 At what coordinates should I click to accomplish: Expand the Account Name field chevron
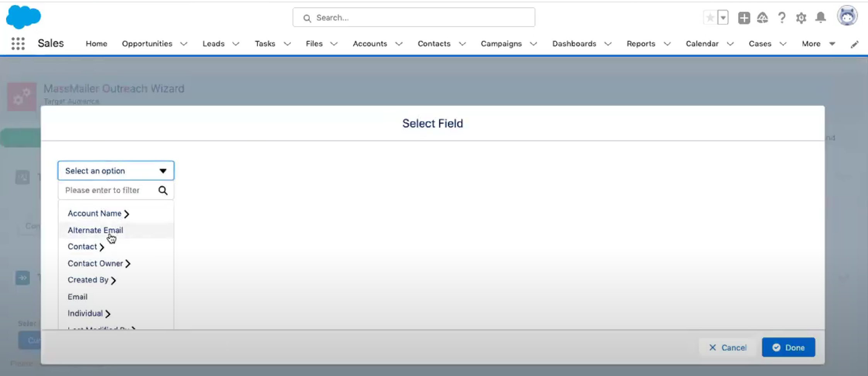(127, 214)
